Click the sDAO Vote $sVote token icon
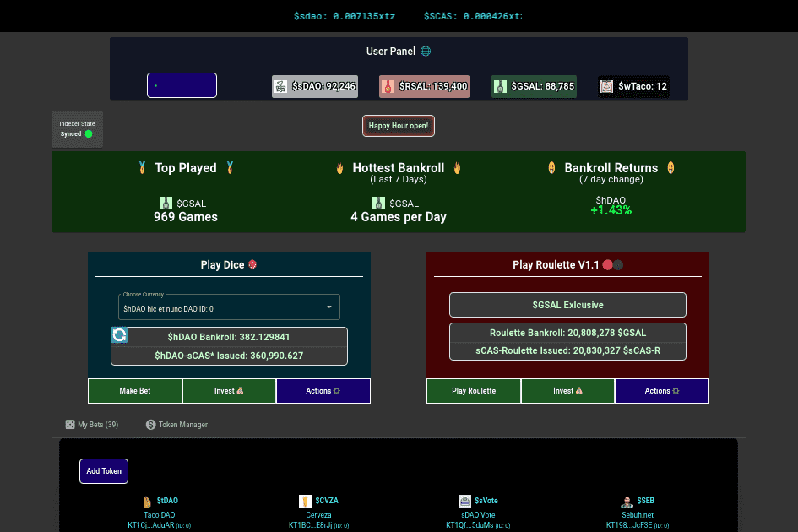The width and height of the screenshot is (798, 532). 464,501
